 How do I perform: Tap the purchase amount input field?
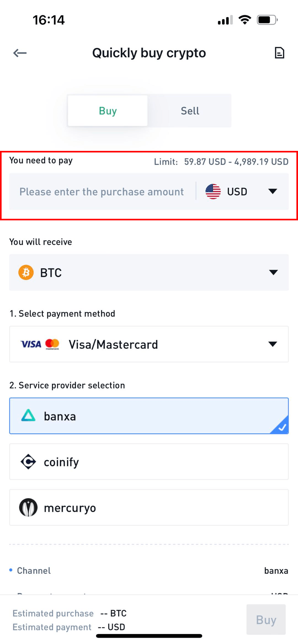click(x=102, y=192)
